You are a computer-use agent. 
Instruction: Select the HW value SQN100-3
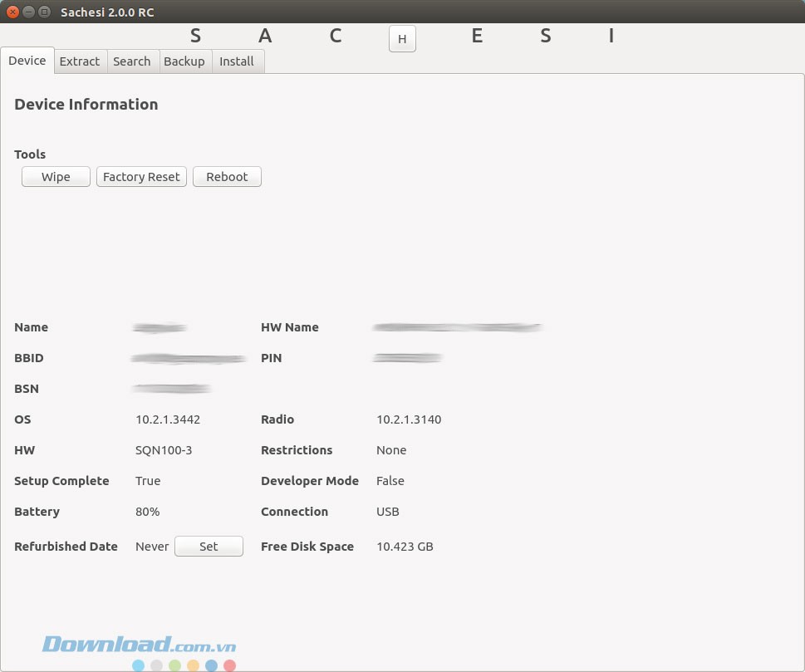pos(164,450)
